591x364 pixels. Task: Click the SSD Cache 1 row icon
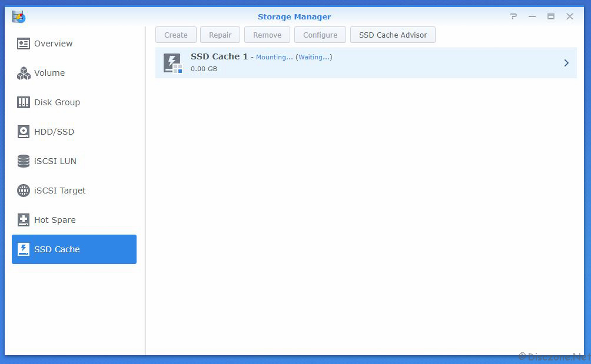pos(172,63)
